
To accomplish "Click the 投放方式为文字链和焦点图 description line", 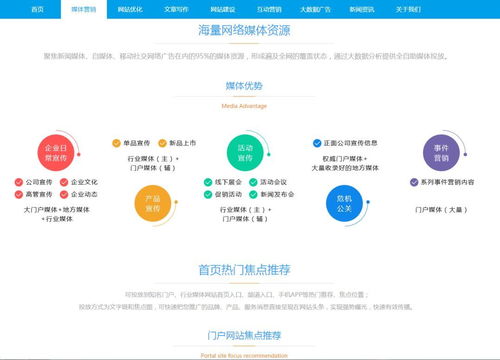I will (x=246, y=307).
